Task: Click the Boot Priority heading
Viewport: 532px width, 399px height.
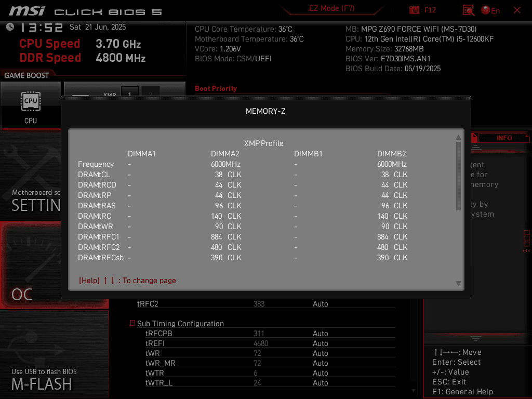Action: [216, 88]
